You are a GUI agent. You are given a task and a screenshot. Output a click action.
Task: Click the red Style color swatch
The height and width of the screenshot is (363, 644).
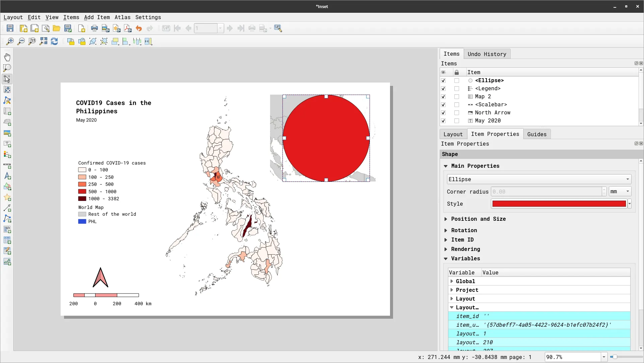tap(559, 204)
